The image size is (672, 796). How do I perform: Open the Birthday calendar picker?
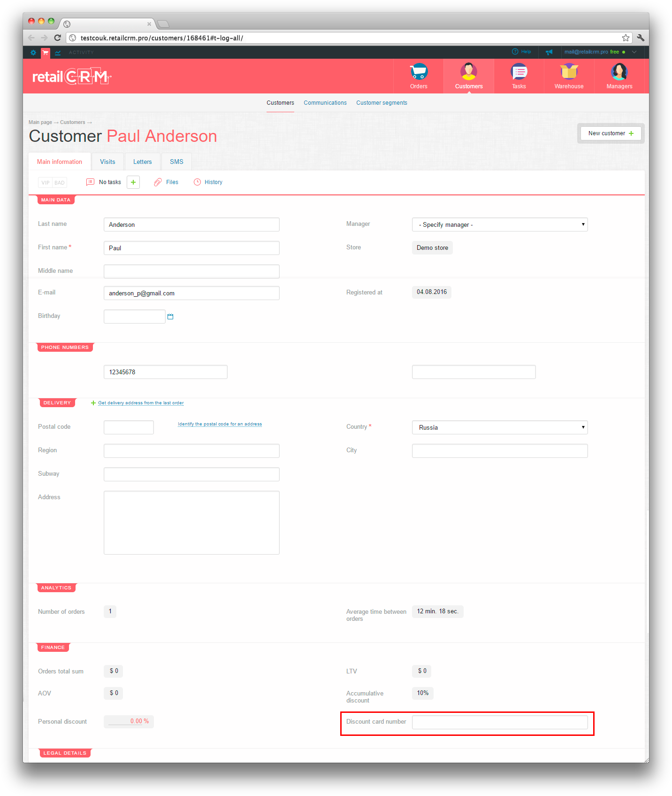[x=170, y=317]
